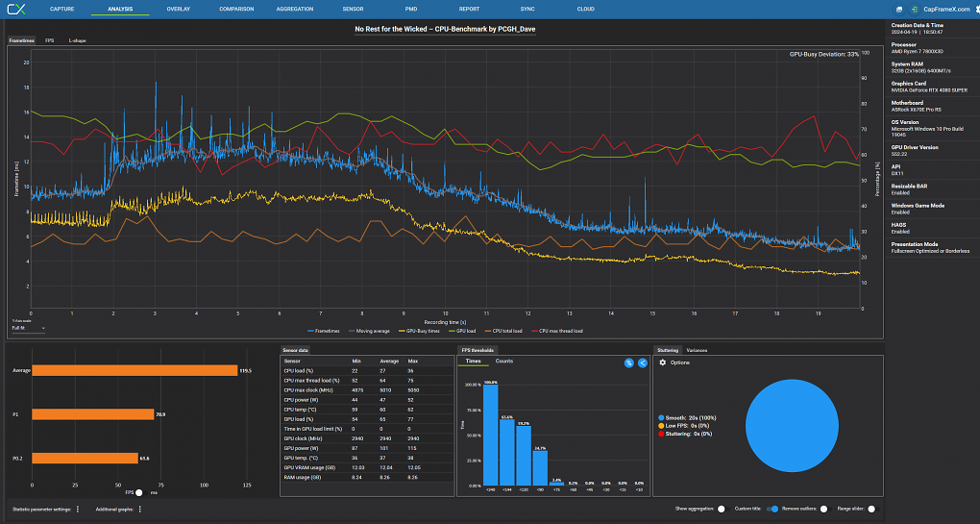980x524 pixels.
Task: Switch to the L-shape graph tab
Action: coord(78,40)
